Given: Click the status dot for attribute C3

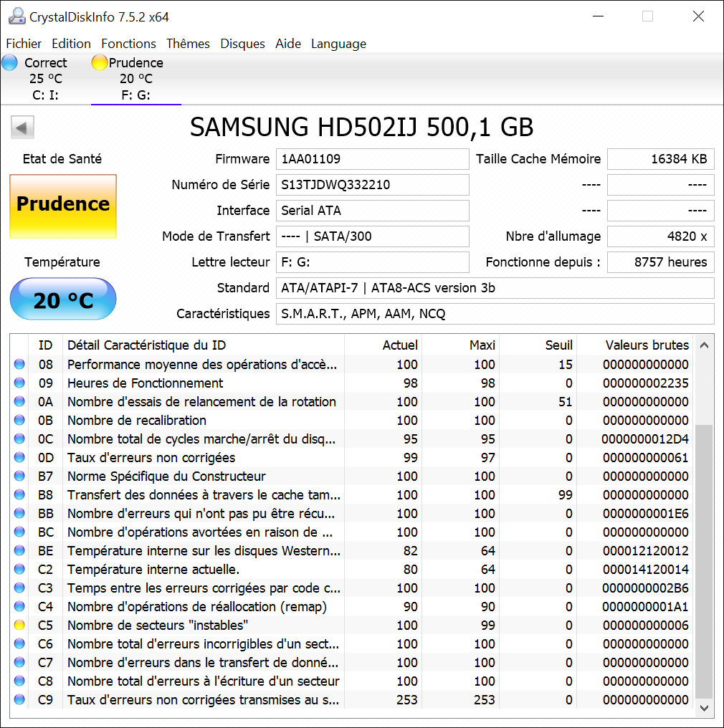Looking at the screenshot, I should click(19, 588).
